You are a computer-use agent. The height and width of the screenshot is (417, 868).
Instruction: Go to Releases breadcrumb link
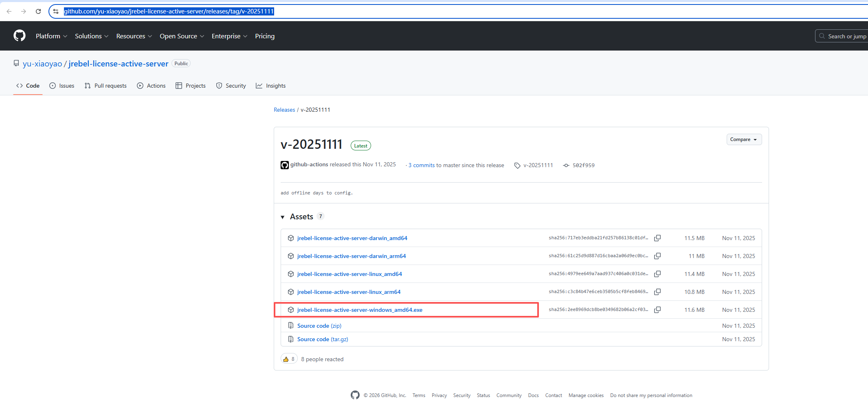[x=284, y=110]
